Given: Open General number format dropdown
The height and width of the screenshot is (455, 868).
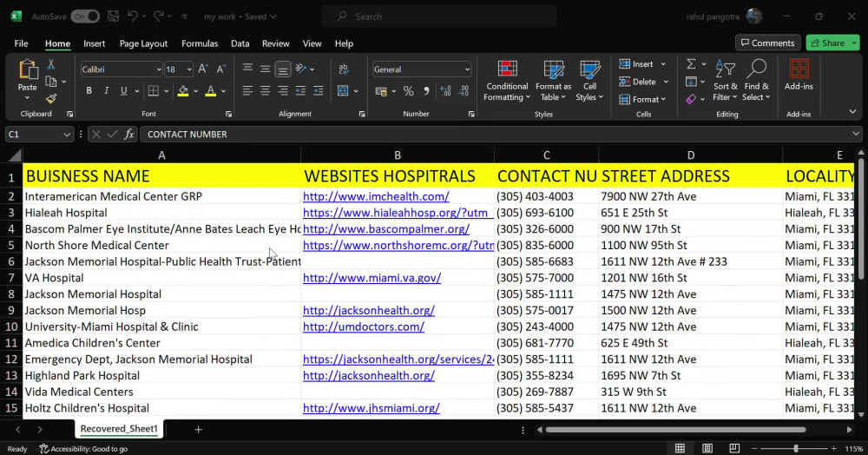Looking at the screenshot, I should (x=467, y=69).
